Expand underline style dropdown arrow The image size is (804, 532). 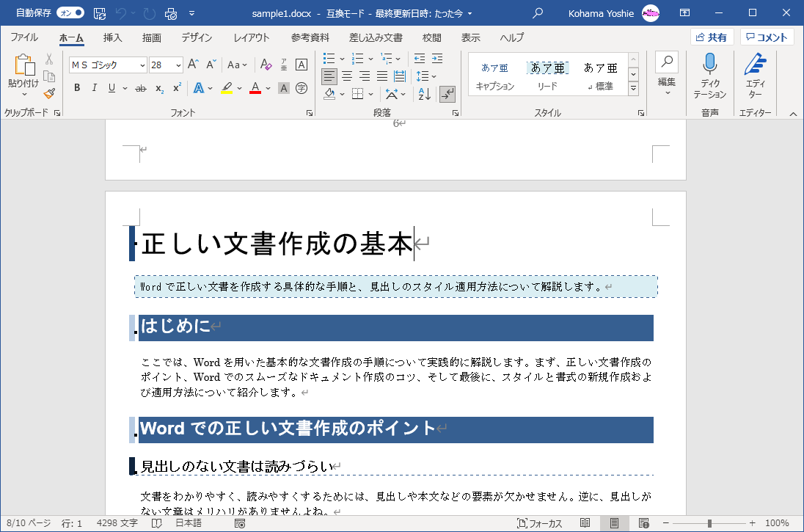(125, 88)
